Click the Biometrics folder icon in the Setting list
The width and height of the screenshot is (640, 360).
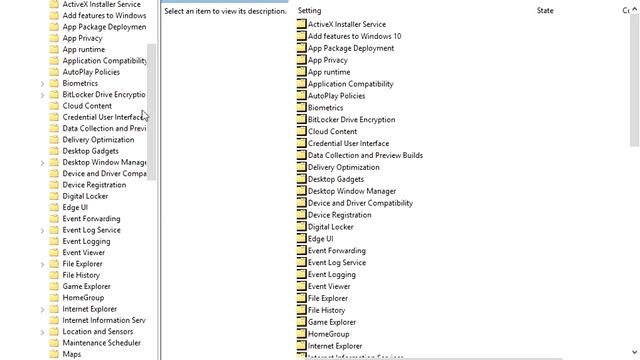pyautogui.click(x=301, y=107)
